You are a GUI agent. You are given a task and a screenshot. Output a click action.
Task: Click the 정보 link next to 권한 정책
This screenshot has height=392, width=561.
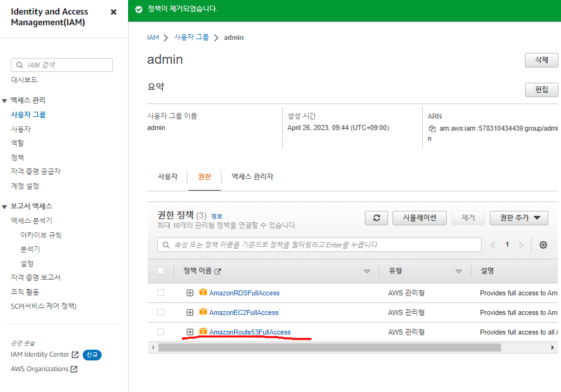pos(216,217)
